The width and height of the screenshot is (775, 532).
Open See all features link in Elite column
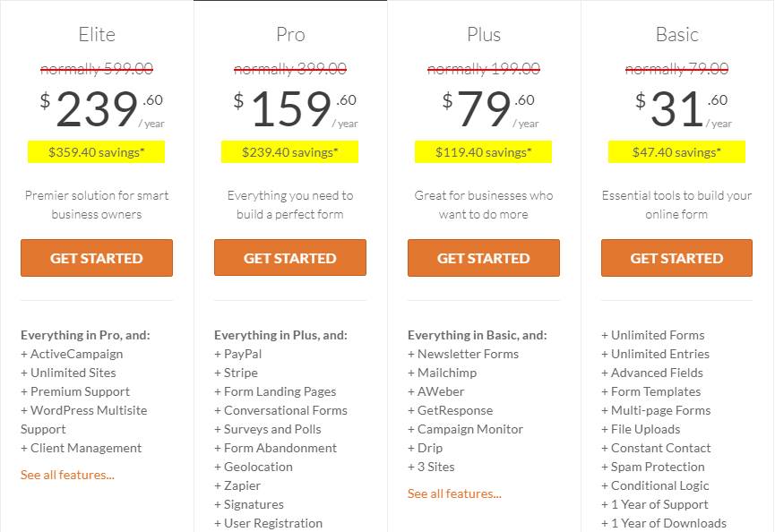(x=68, y=475)
